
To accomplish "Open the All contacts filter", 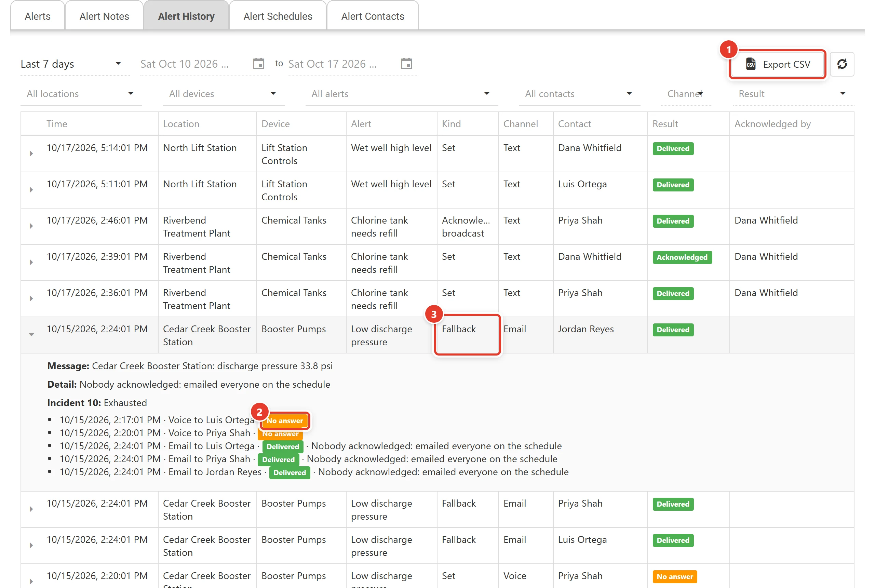I will tap(579, 94).
